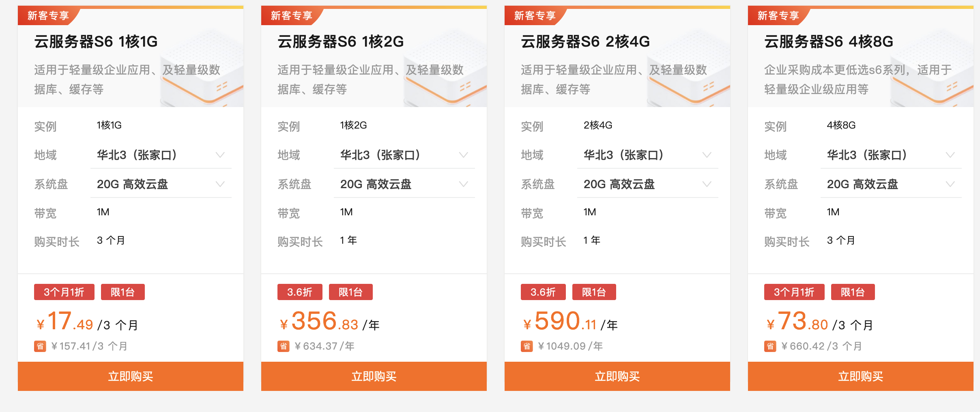
Task: Click the 省 savings icon on the 2核4G card
Action: click(x=526, y=346)
